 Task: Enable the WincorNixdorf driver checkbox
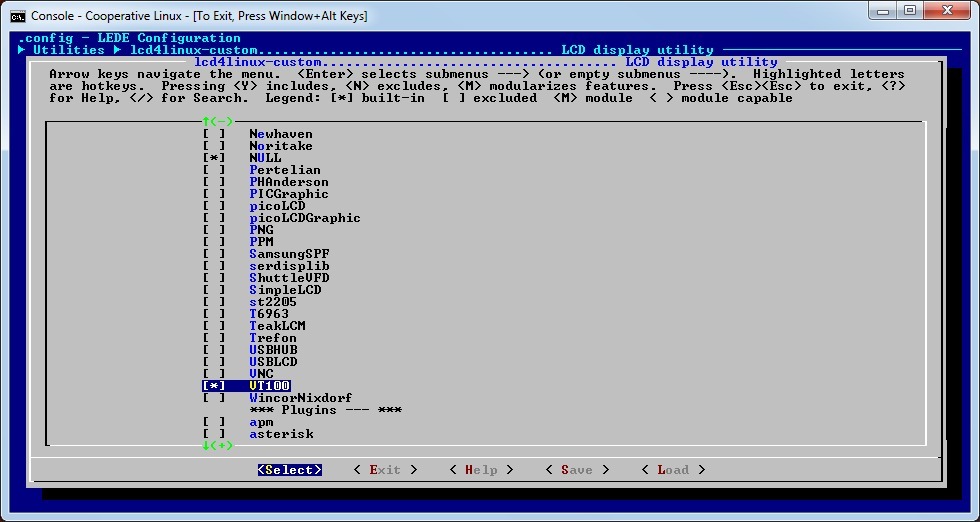[214, 398]
